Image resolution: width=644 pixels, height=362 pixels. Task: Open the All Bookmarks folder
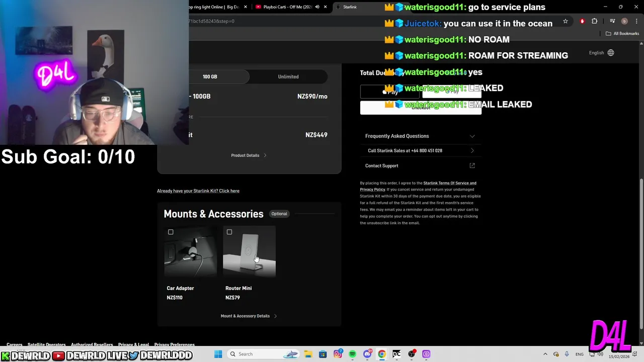pos(622,34)
